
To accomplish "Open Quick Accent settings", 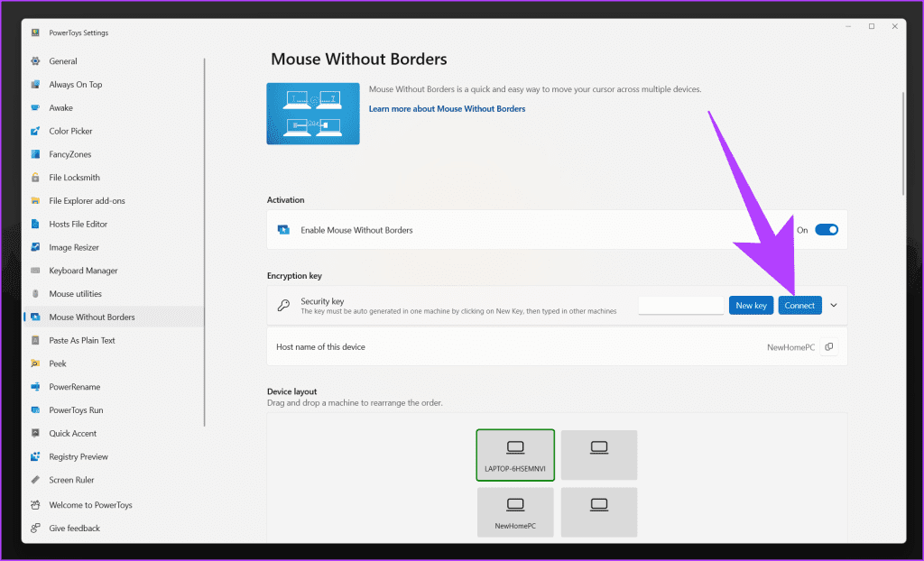I will tap(115, 434).
